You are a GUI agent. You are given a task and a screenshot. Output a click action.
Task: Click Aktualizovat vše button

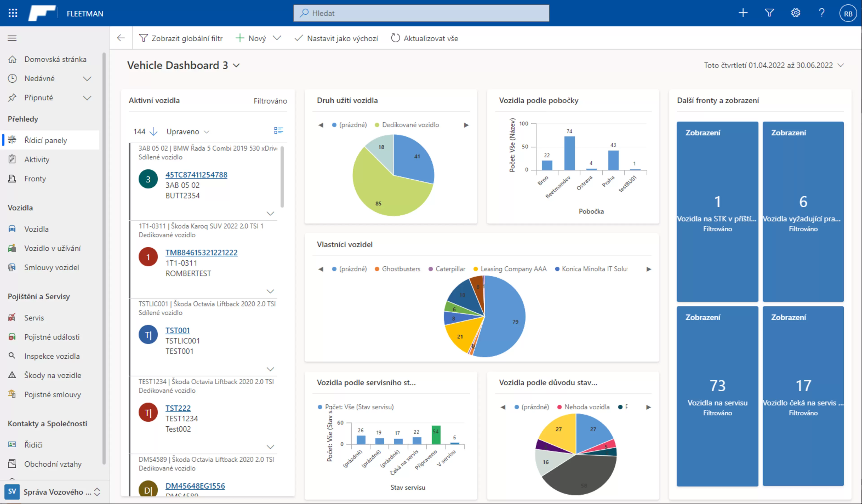[424, 38]
